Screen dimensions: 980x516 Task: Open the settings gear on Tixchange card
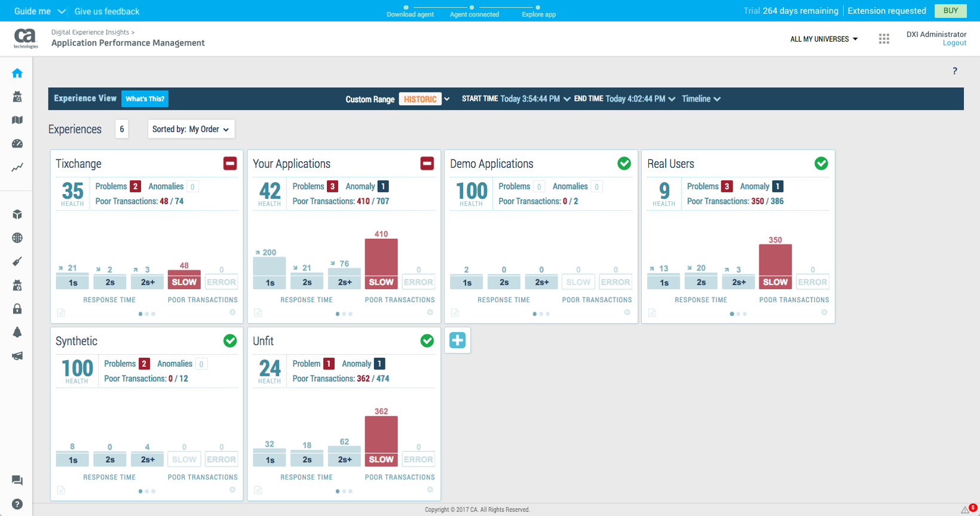click(232, 312)
